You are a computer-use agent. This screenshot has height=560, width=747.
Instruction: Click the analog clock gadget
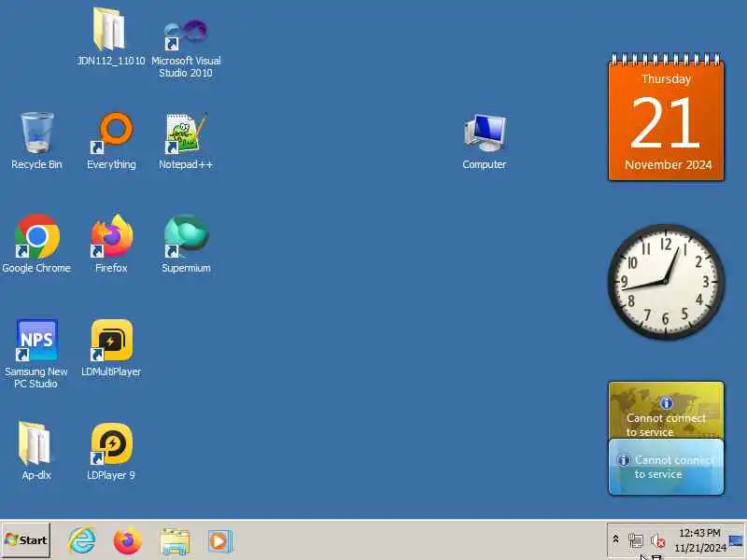coord(666,282)
